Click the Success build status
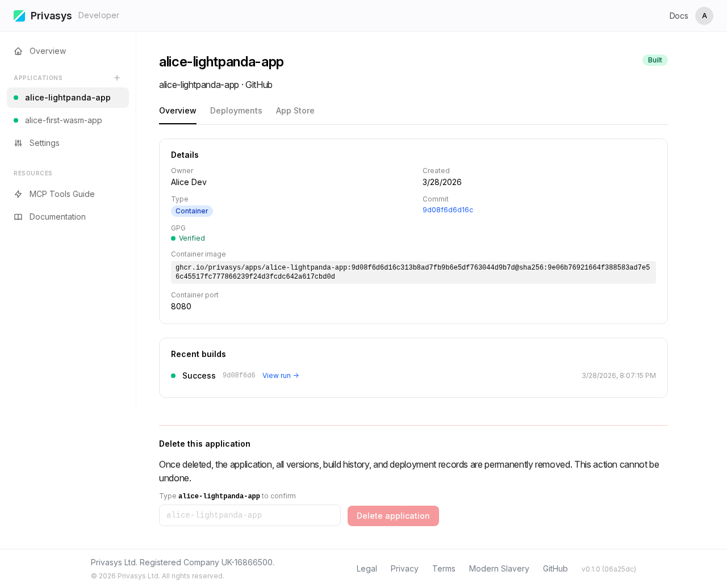Image resolution: width=727 pixels, height=588 pixels. (x=199, y=376)
